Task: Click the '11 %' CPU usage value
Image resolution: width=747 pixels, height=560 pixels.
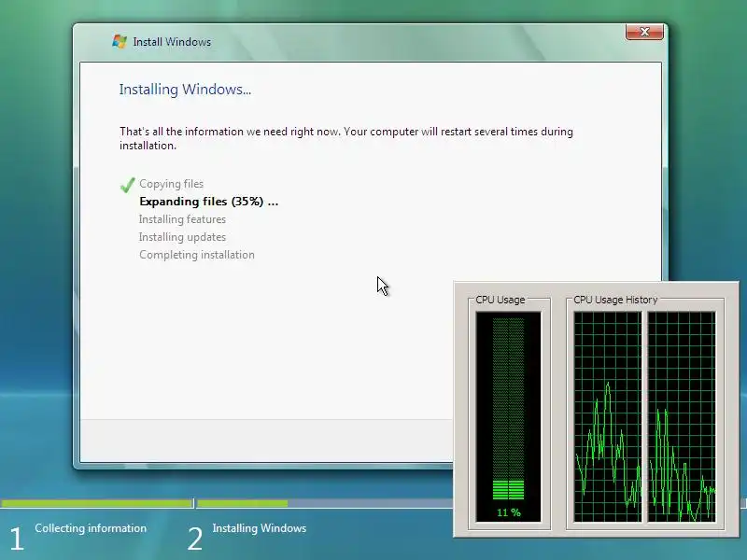Action: click(509, 512)
